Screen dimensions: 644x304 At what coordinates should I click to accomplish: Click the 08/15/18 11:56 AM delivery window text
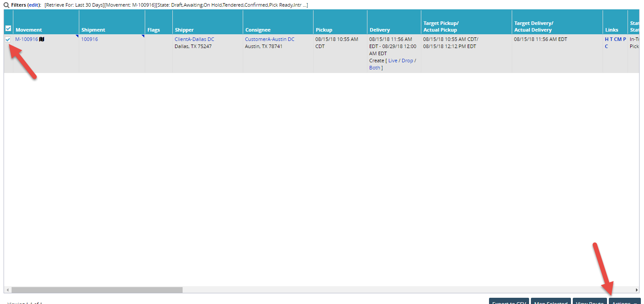pyautogui.click(x=393, y=46)
